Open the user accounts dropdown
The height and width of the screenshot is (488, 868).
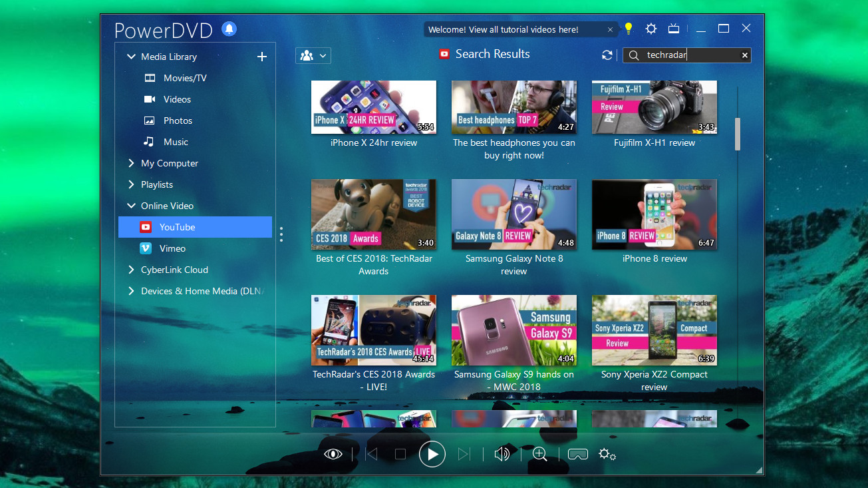[313, 56]
